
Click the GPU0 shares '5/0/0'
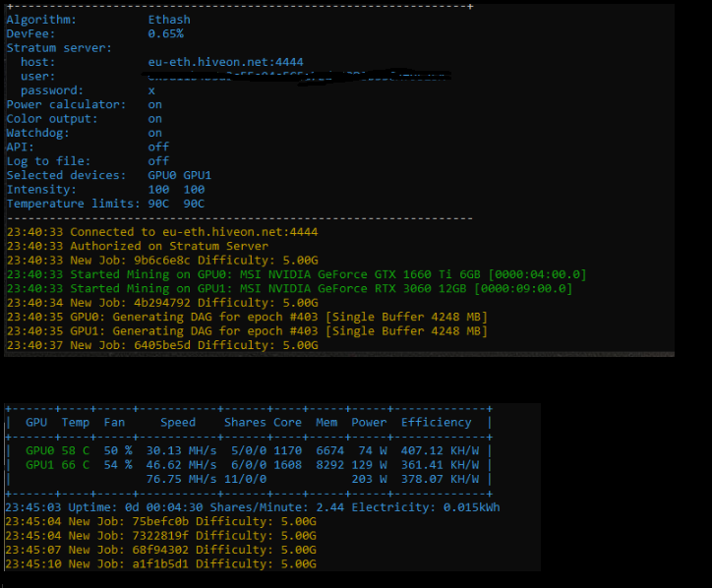point(249,451)
